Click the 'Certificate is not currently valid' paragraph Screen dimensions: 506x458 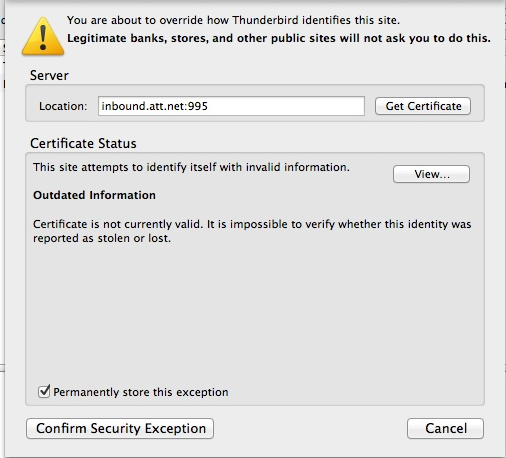coord(252,231)
